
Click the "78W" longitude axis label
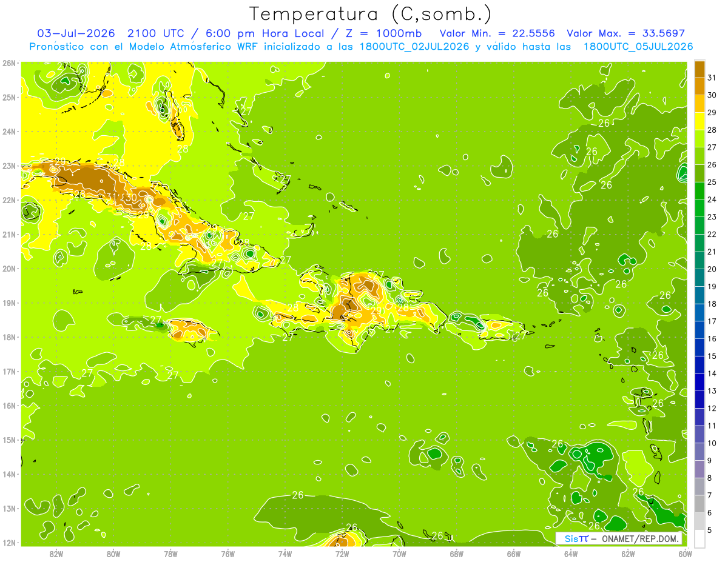click(170, 554)
